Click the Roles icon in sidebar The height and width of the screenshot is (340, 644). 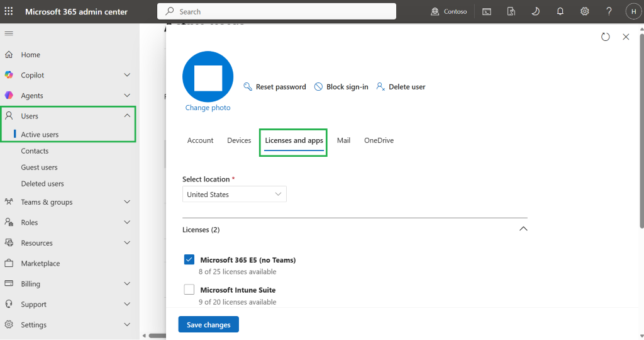coord(9,222)
